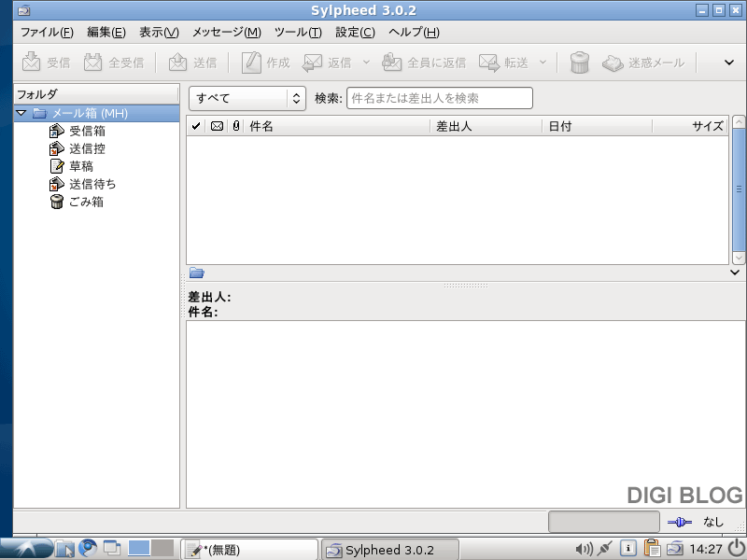Click the フォルダ column header

coord(97,94)
